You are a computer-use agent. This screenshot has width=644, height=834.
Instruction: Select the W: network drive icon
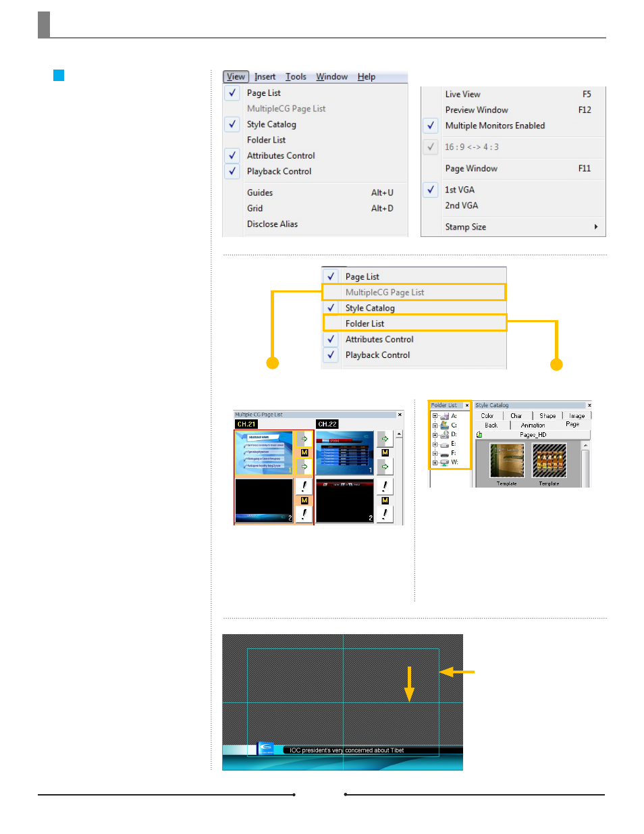(445, 463)
